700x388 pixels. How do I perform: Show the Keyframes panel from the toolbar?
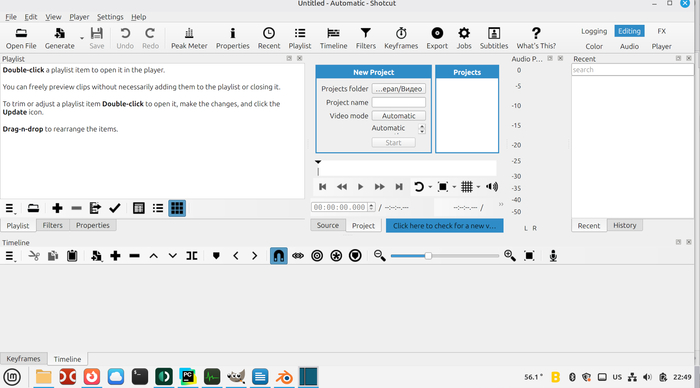click(401, 38)
